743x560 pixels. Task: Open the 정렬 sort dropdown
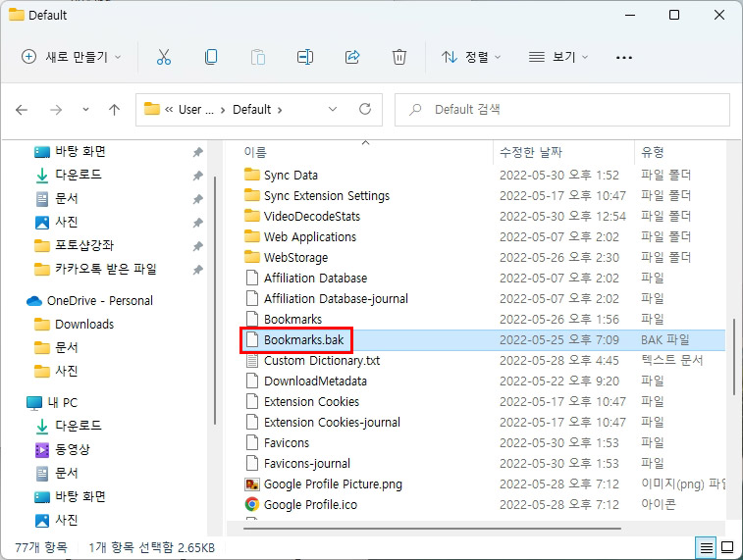(470, 57)
